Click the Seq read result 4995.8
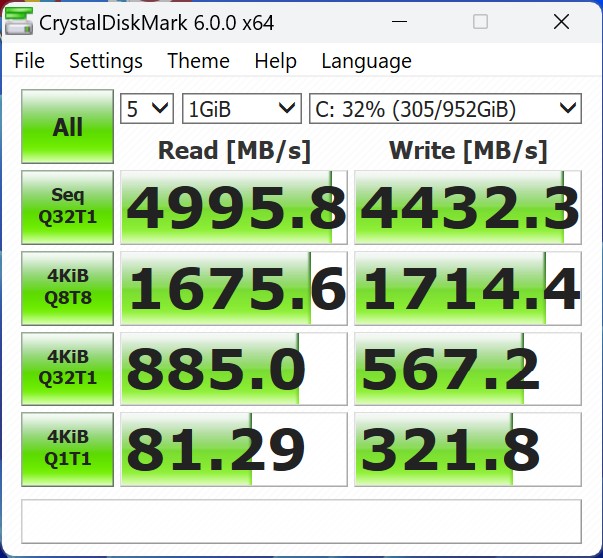The width and height of the screenshot is (603, 558). [x=234, y=208]
